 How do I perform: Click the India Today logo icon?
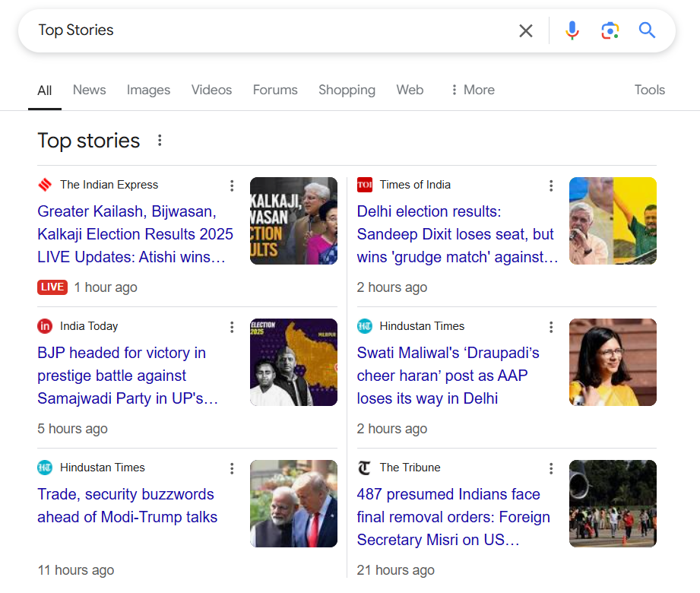pyautogui.click(x=45, y=326)
